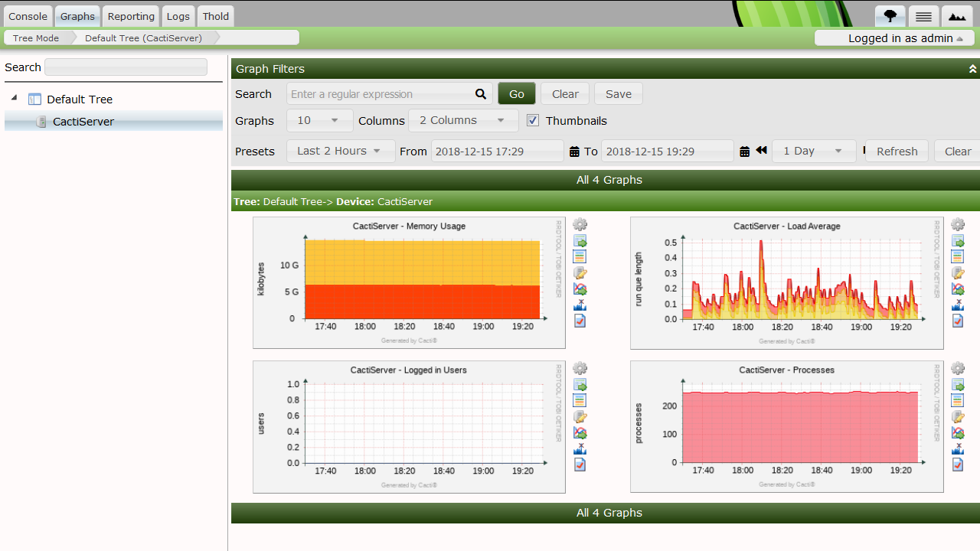This screenshot has height=551, width=980.
Task: Open the 2 Columns dropdown
Action: coord(462,120)
